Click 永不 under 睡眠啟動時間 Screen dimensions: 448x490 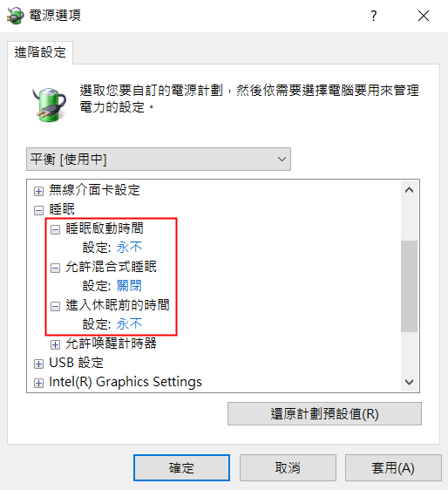point(129,248)
